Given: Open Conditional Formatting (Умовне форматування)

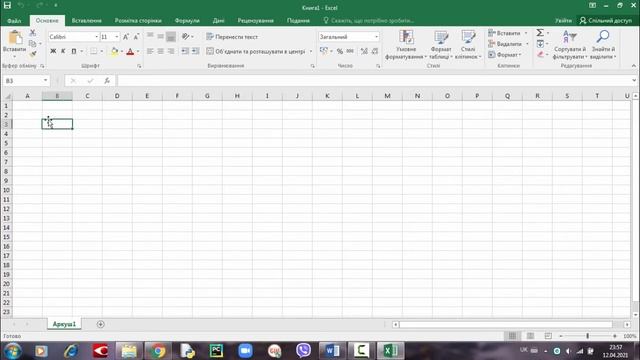Looking at the screenshot, I should (406, 45).
